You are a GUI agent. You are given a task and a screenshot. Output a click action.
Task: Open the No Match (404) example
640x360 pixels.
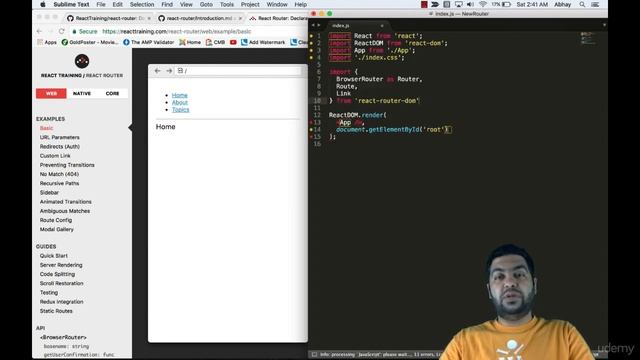tap(59, 174)
